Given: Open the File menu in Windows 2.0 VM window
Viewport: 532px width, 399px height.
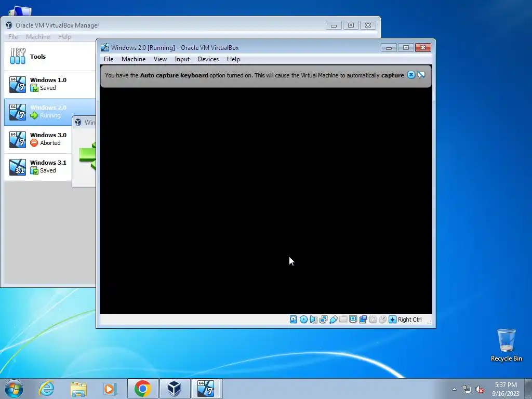Looking at the screenshot, I should (x=109, y=59).
